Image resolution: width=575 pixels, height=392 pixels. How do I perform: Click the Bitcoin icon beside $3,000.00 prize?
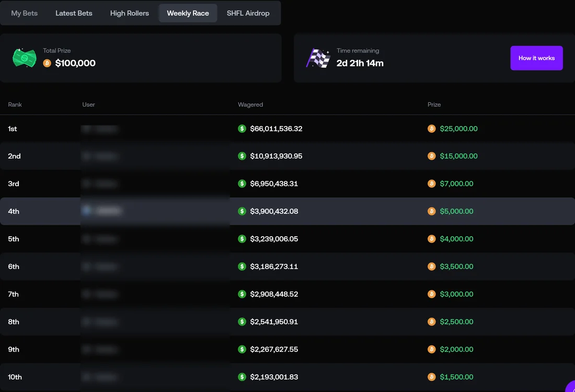pos(432,294)
